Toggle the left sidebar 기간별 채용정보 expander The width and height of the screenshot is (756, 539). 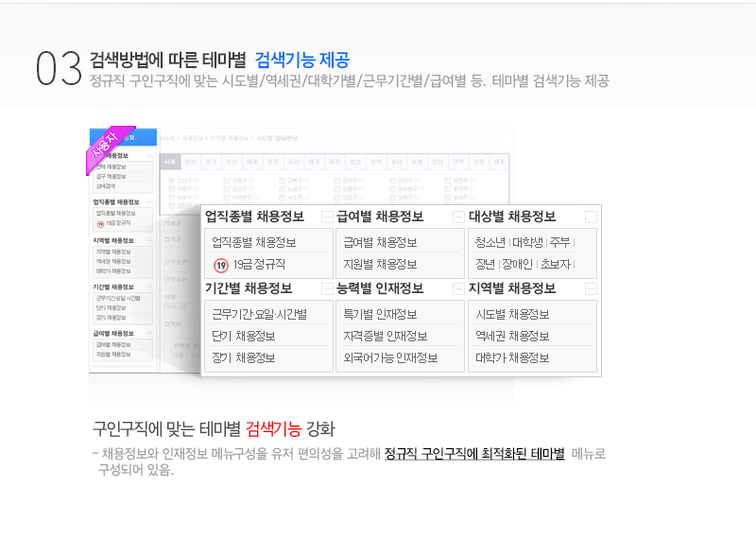pyautogui.click(x=150, y=287)
